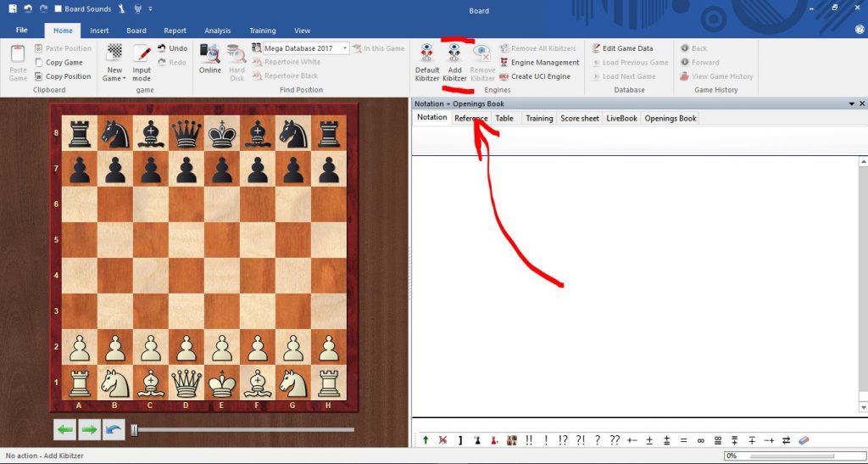868x464 pixels.
Task: Open quick access toolbar customize dropdown
Action: tap(151, 8)
